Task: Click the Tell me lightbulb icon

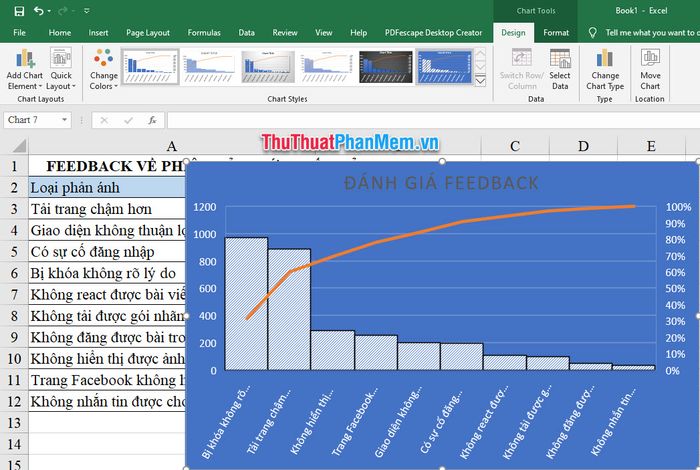Action: point(592,33)
